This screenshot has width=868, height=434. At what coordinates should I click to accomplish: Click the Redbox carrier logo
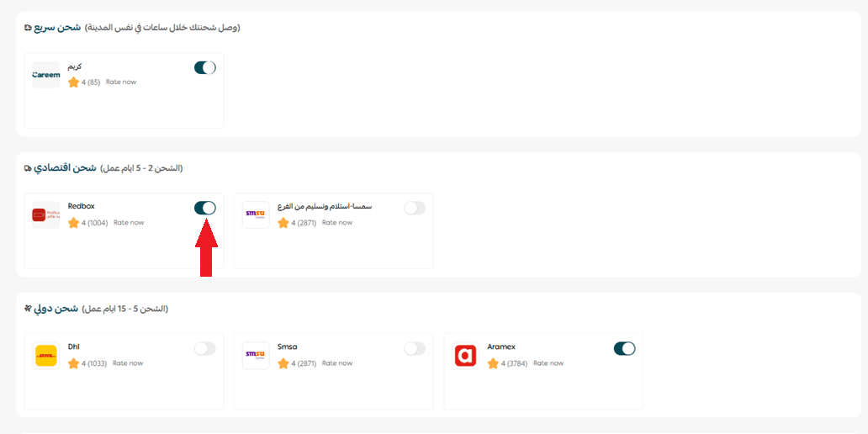tap(46, 215)
